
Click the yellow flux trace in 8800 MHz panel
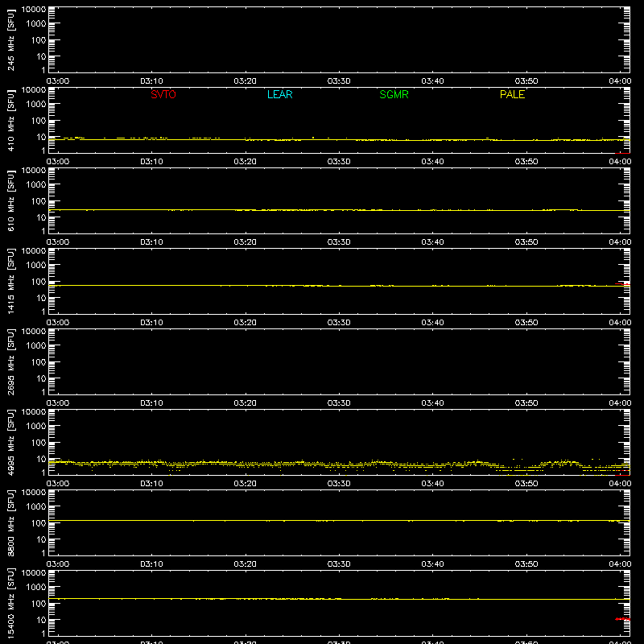[x=339, y=520]
